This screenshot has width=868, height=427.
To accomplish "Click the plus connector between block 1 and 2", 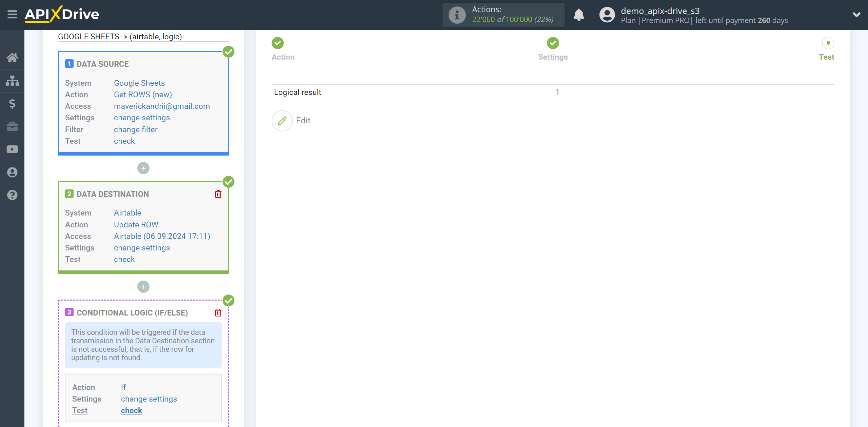I will (143, 168).
